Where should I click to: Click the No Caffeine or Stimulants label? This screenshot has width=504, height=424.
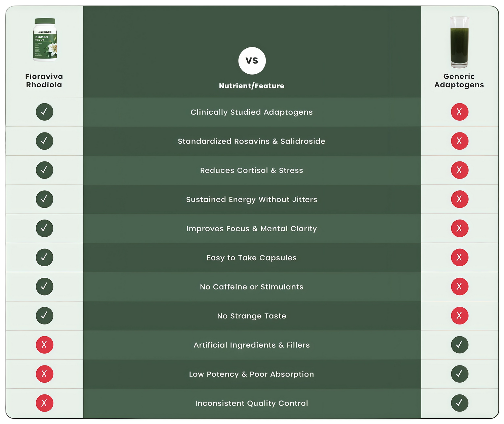252,287
